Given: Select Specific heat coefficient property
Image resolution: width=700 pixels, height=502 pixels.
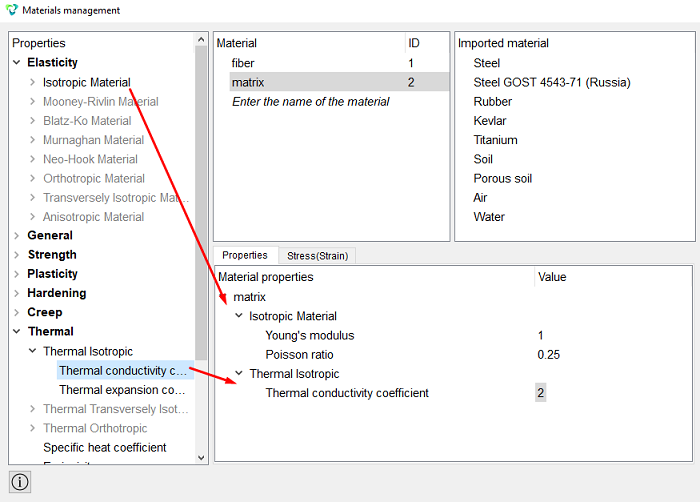Looking at the screenshot, I should 104,448.
